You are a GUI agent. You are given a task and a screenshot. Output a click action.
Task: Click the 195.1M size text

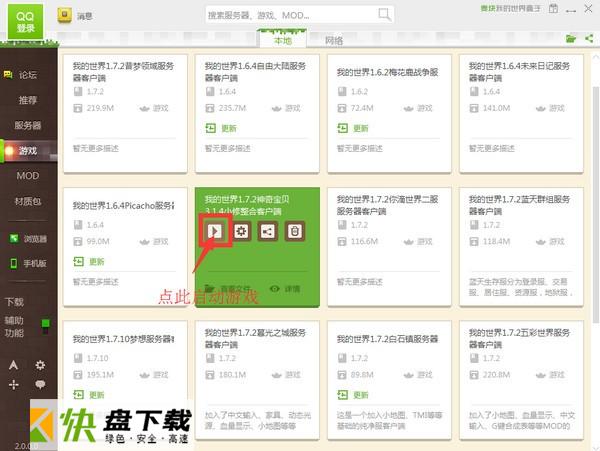pyautogui.click(x=100, y=374)
